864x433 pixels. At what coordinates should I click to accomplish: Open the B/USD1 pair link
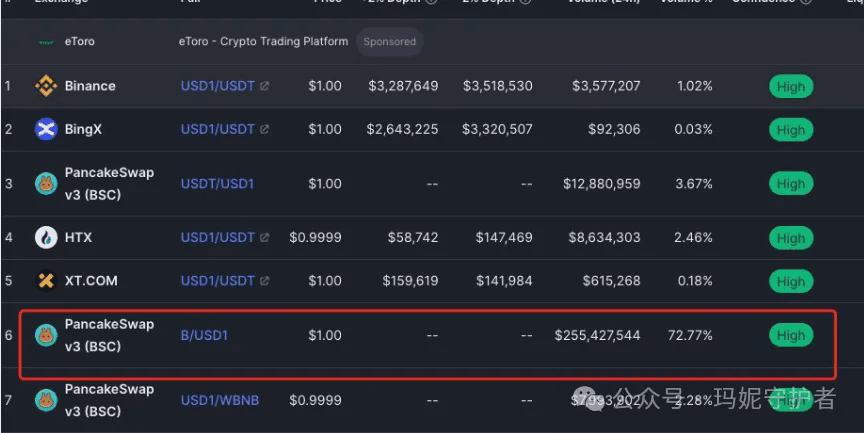[x=204, y=335]
